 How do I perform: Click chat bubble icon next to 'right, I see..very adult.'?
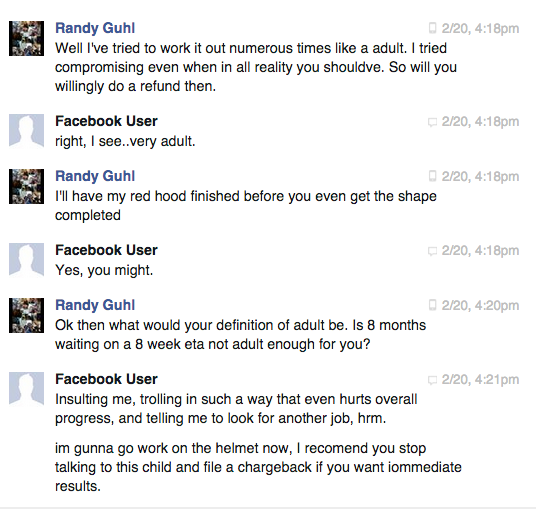coord(432,122)
